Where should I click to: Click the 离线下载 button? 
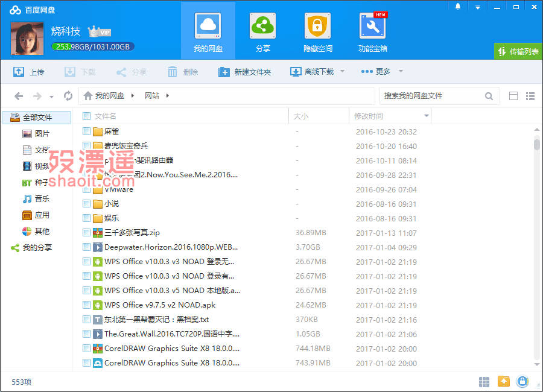click(312, 72)
